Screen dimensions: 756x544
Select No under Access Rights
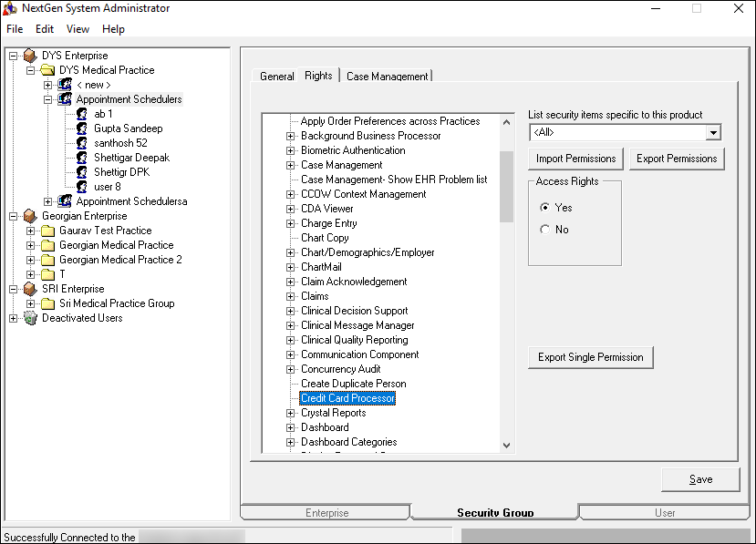coord(544,230)
